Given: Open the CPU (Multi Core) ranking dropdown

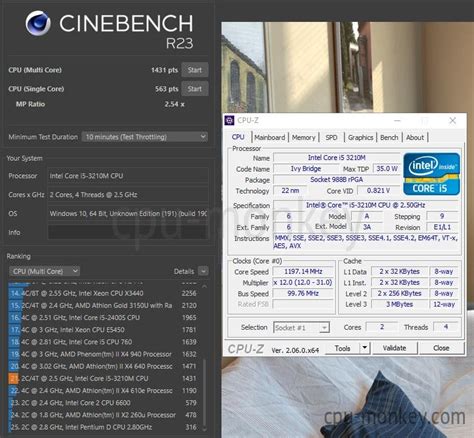Looking at the screenshot, I should pyautogui.click(x=44, y=271).
